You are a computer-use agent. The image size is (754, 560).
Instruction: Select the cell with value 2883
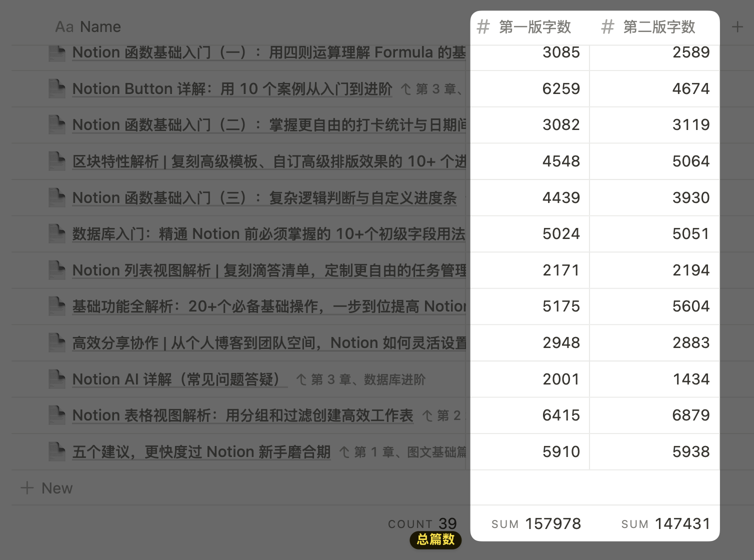click(x=654, y=343)
